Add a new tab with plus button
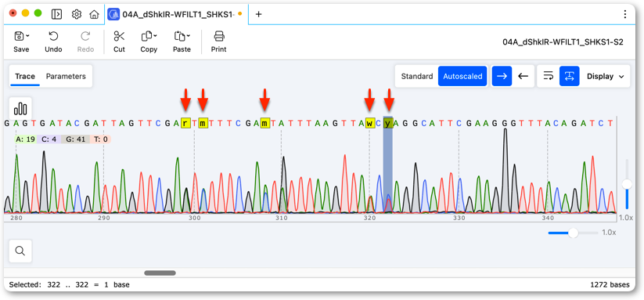Viewport: 644px width, 300px height. tap(259, 14)
